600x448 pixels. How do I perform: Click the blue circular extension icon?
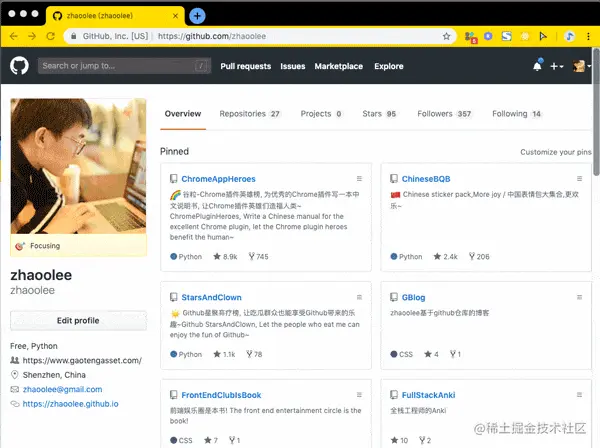click(x=488, y=36)
